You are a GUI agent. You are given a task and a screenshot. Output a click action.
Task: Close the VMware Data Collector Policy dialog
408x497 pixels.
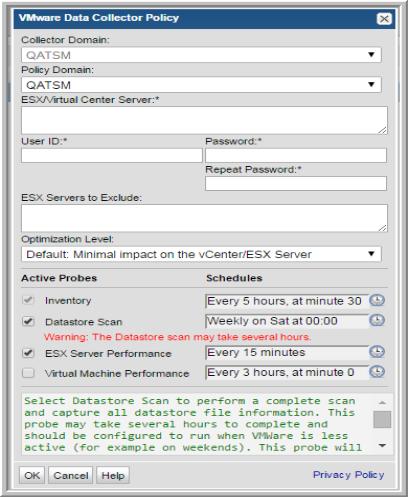point(384,19)
